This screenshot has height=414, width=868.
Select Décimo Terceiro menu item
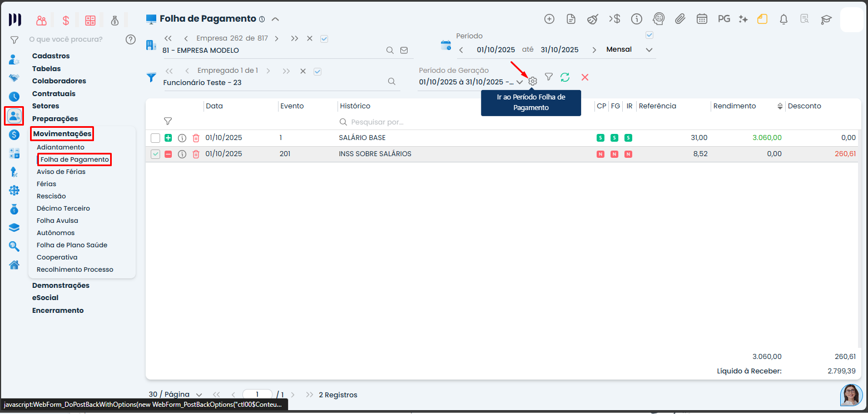(63, 208)
